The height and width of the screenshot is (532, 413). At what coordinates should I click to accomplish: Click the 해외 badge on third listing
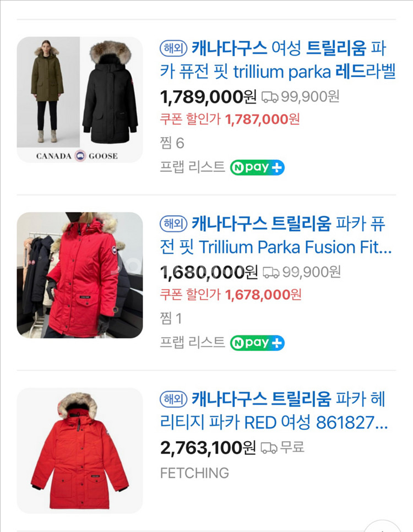(174, 399)
